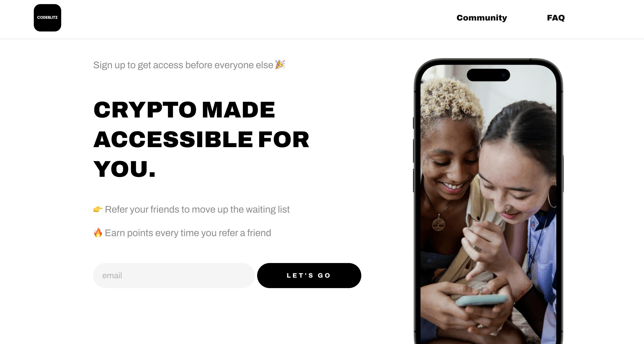The image size is (644, 344).
Task: Click the tree pendant necklace in photo
Action: point(438,223)
